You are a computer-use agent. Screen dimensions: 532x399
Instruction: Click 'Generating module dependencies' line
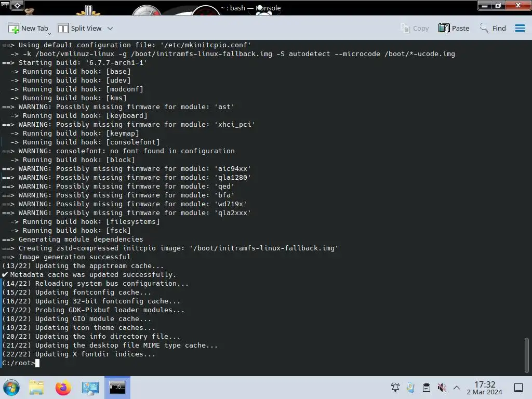pos(73,239)
